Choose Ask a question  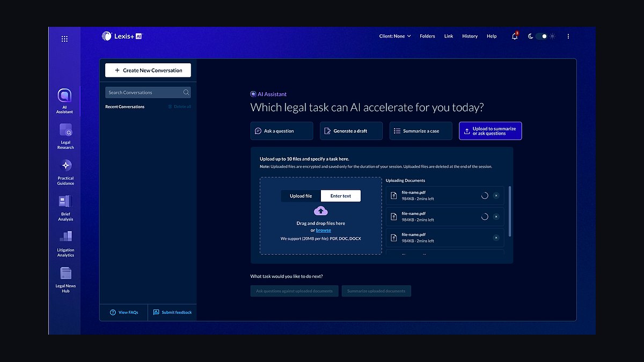pyautogui.click(x=282, y=131)
